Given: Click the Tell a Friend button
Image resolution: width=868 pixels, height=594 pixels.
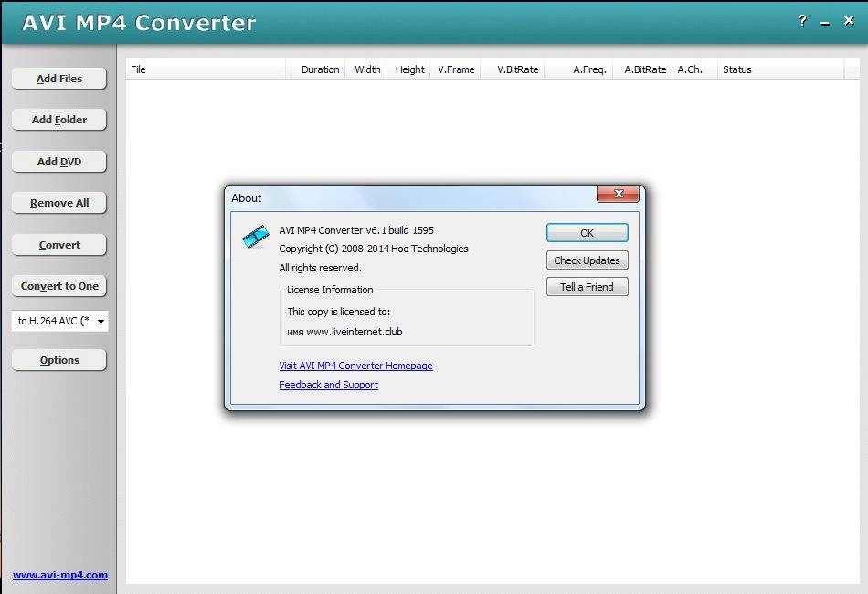Looking at the screenshot, I should click(587, 287).
